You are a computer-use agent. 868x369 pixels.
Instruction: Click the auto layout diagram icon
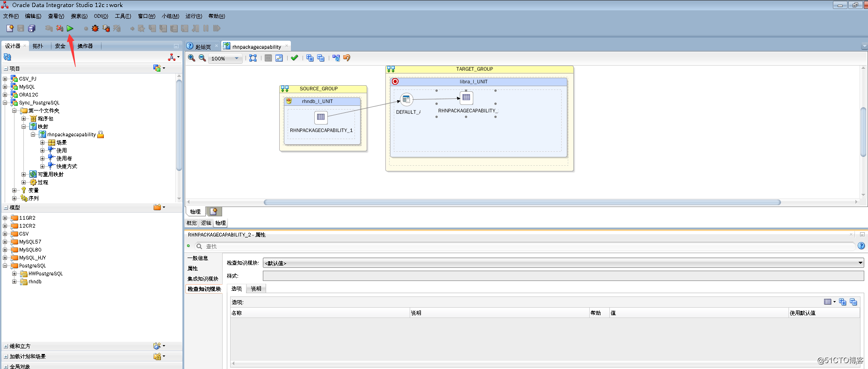(279, 58)
